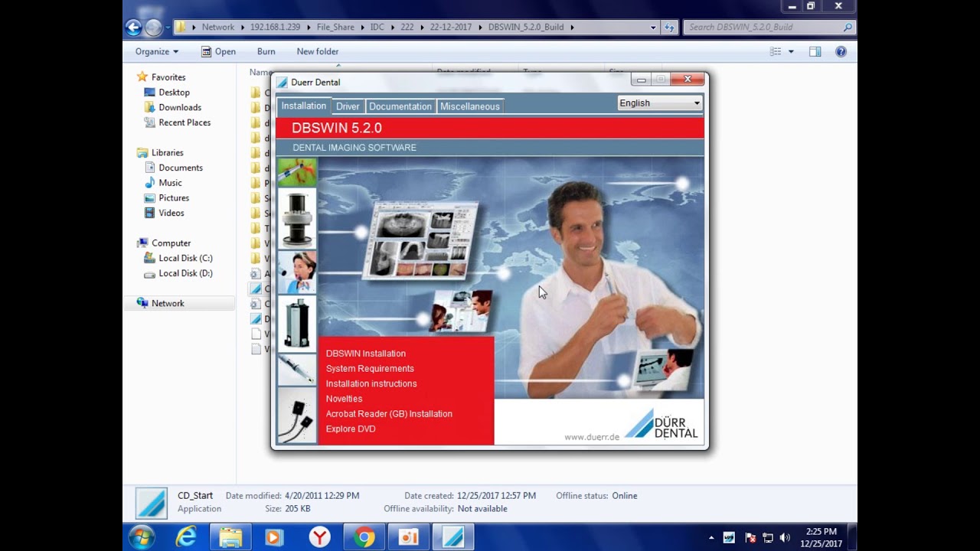Image resolution: width=980 pixels, height=551 pixels.
Task: Select the black compressor tank product icon
Action: (296, 323)
